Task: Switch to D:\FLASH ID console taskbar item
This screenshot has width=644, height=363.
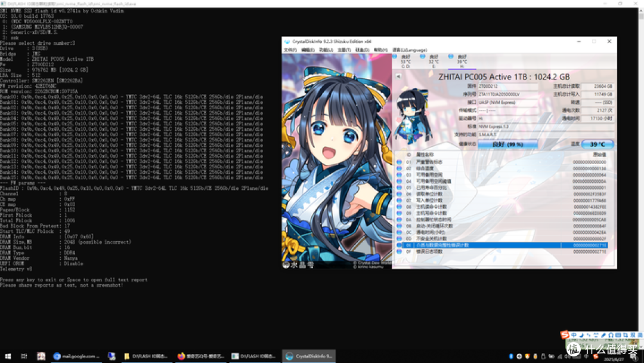Action: point(254,356)
